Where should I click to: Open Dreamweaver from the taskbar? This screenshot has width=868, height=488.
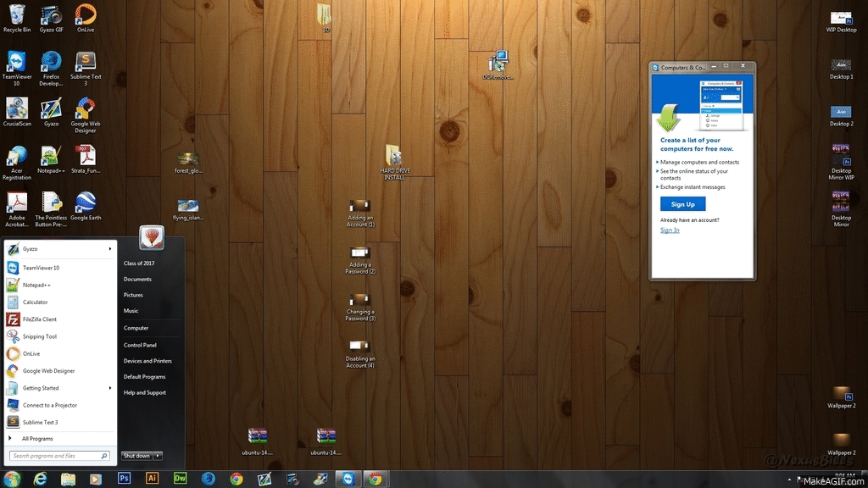pyautogui.click(x=180, y=479)
